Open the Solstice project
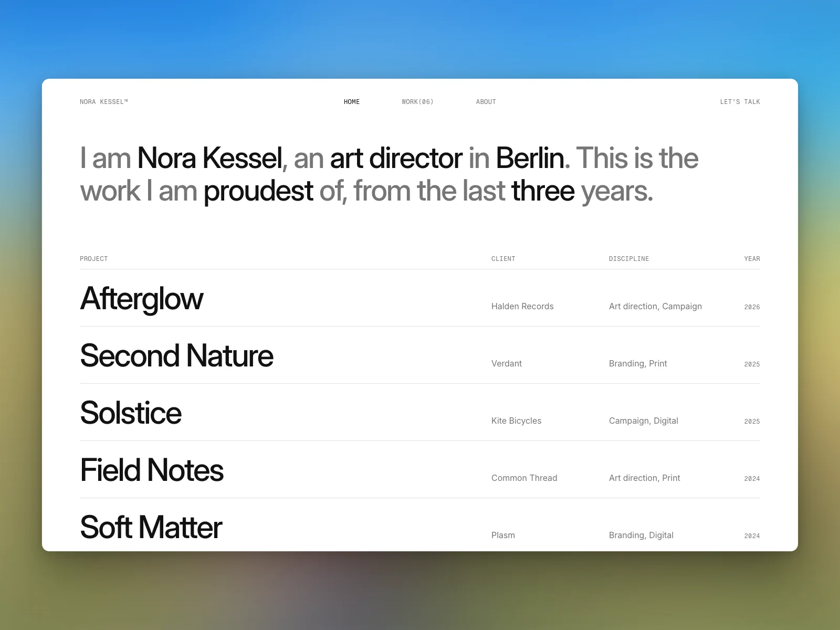This screenshot has width=840, height=630. tap(131, 413)
